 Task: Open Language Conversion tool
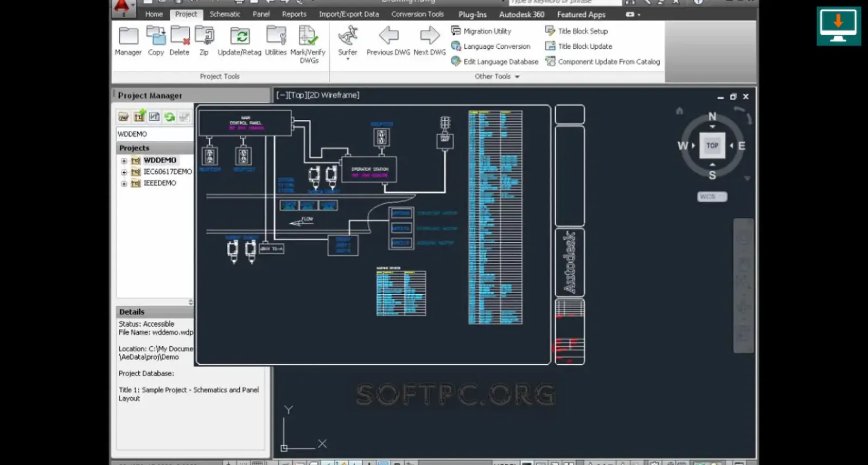click(491, 46)
